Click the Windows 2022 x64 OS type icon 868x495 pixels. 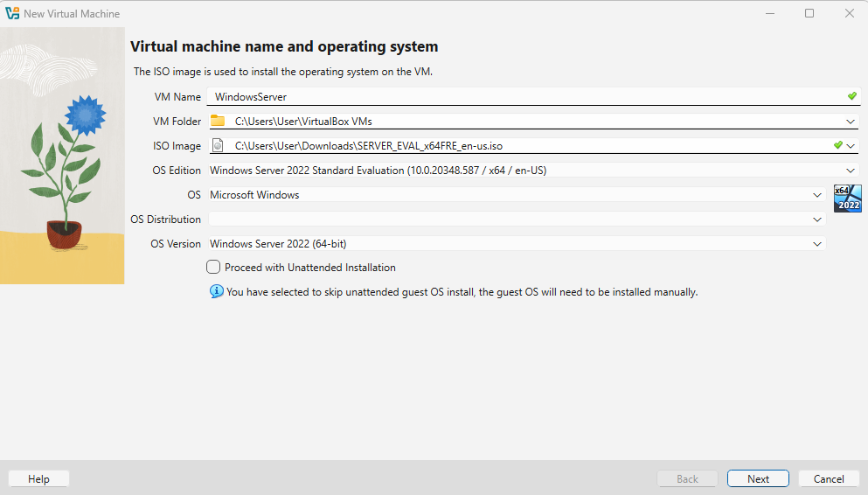pos(848,199)
